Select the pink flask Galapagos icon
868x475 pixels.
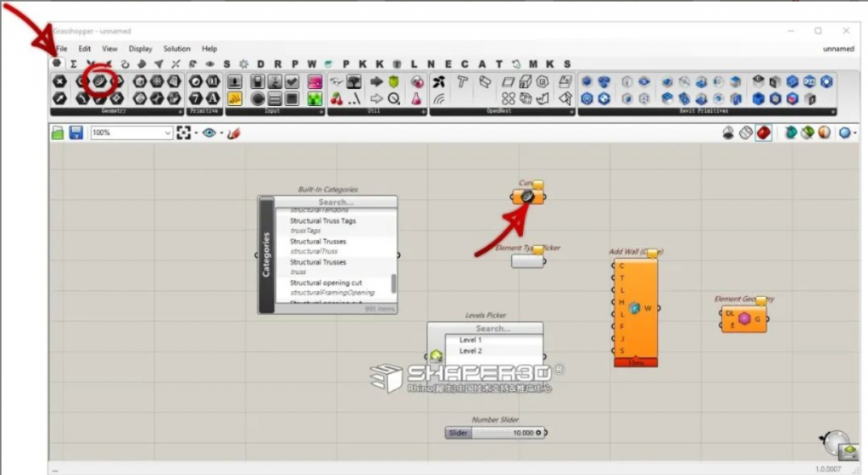click(x=416, y=99)
